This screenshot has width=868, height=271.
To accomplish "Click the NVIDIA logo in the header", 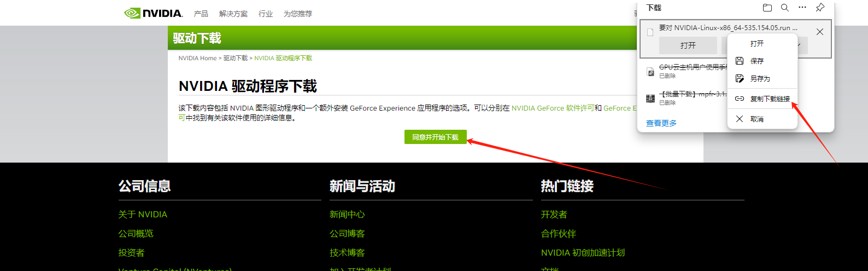I will pyautogui.click(x=154, y=13).
